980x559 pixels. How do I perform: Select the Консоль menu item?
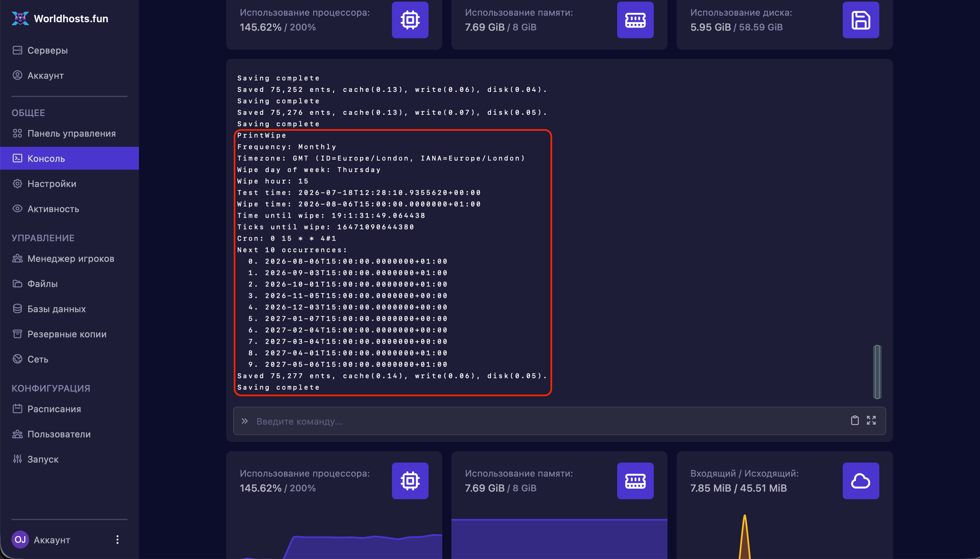(x=70, y=158)
